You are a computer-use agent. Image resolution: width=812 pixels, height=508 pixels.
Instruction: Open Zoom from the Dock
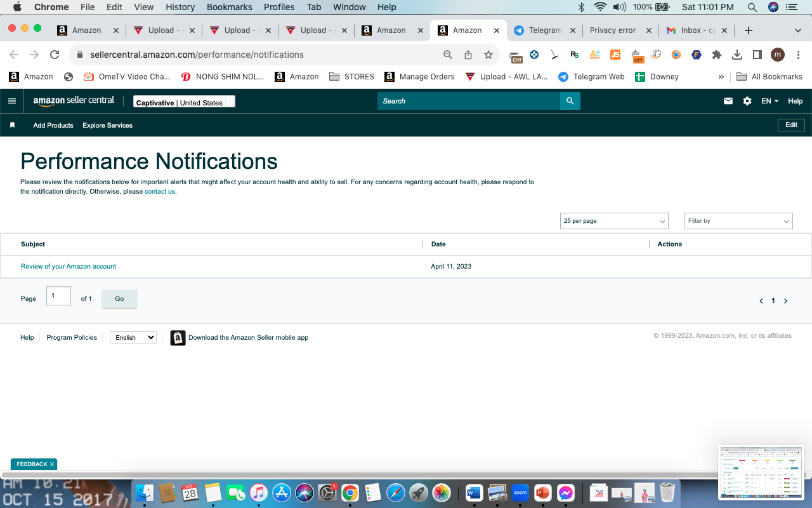click(520, 493)
